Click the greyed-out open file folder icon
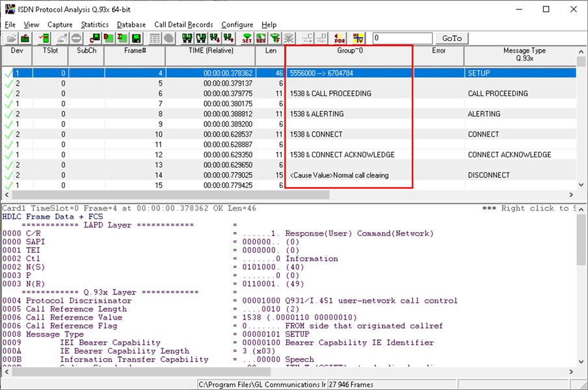 [x=12, y=38]
